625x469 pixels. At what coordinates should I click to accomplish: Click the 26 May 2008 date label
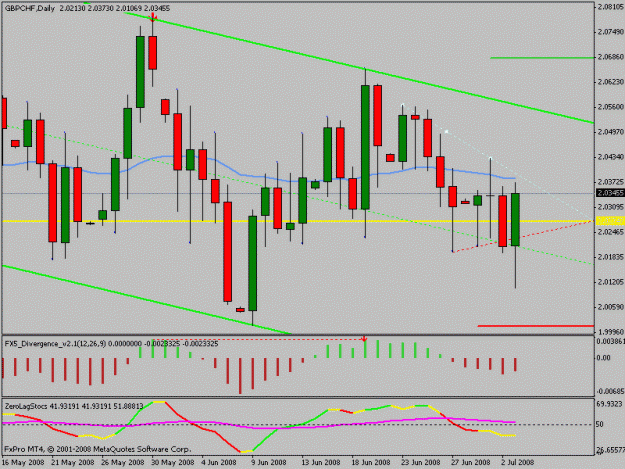click(123, 462)
